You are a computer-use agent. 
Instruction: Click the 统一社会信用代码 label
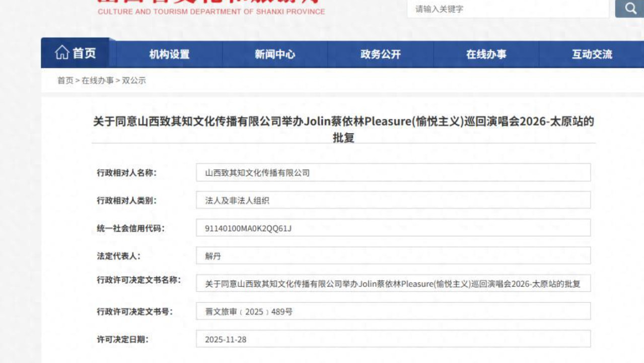[130, 228]
